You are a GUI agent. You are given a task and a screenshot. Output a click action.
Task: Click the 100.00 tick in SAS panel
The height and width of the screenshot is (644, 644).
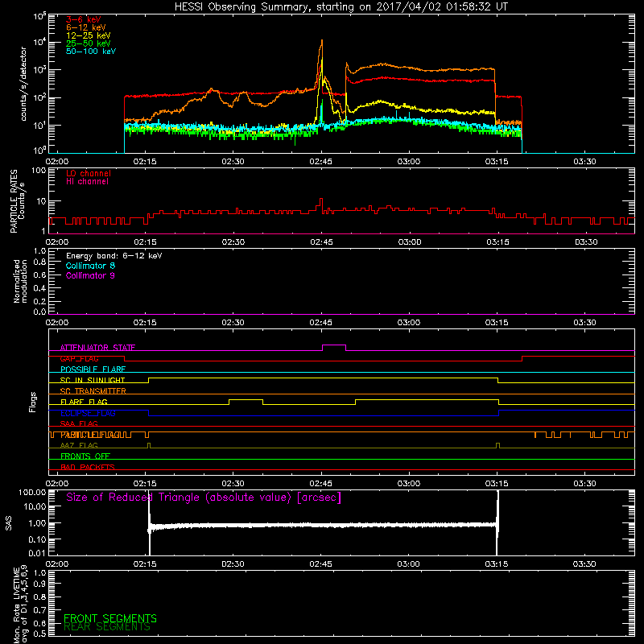tap(32, 492)
